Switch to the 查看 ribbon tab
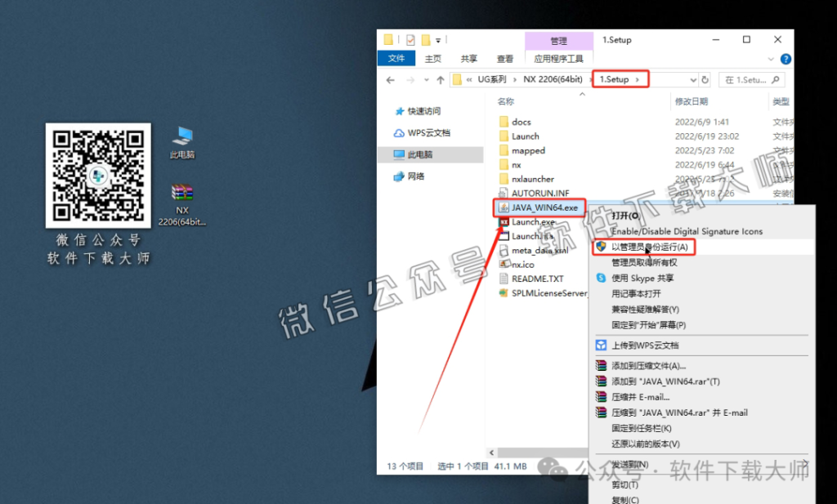837x504 pixels. [x=504, y=59]
